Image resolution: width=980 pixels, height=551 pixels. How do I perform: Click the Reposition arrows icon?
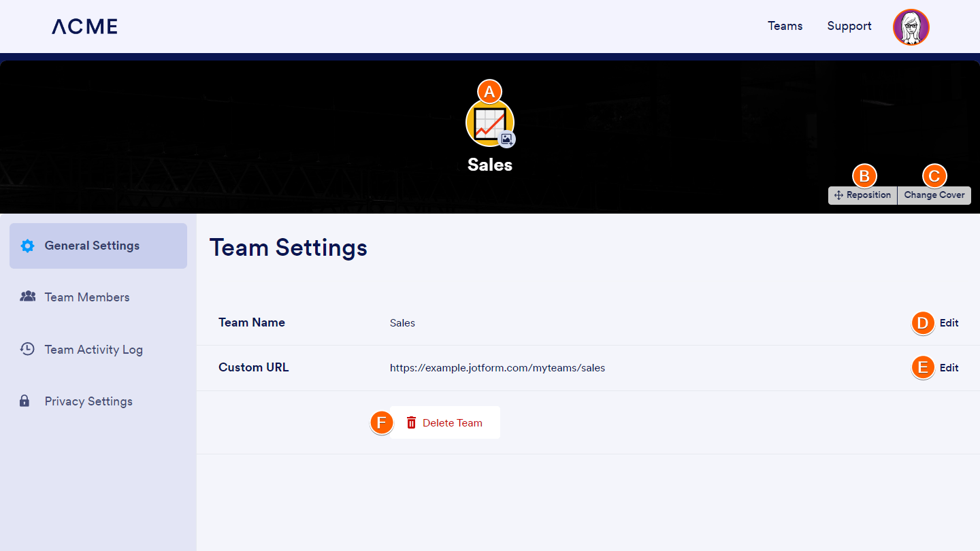point(838,195)
